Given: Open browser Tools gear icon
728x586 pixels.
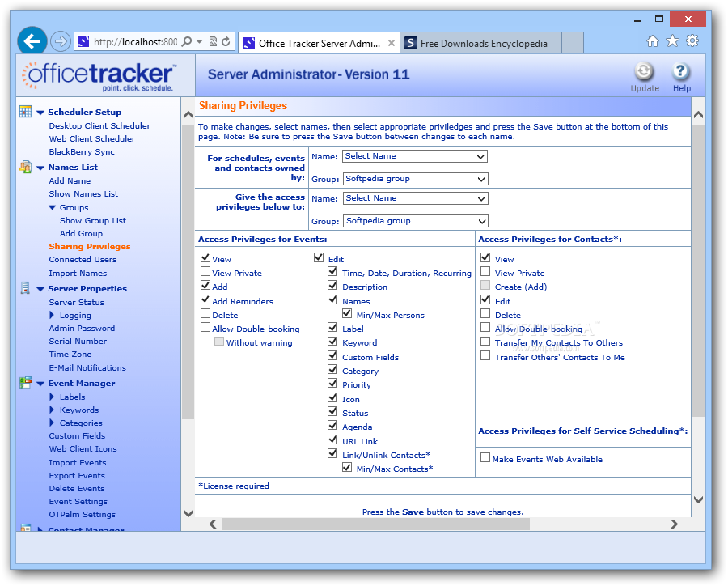Looking at the screenshot, I should (x=692, y=41).
